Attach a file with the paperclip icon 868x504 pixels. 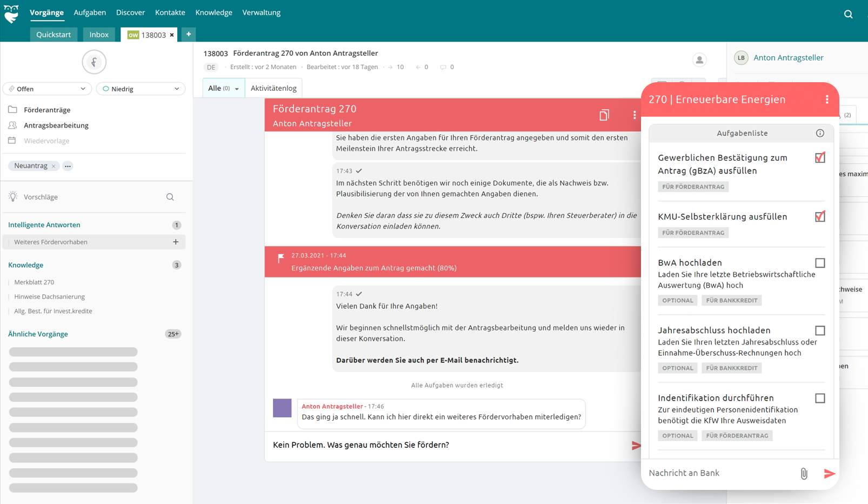tap(804, 473)
